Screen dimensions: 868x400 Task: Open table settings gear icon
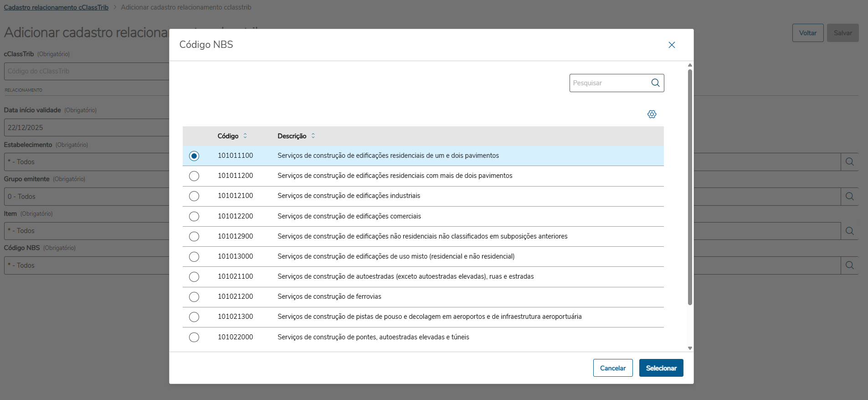[x=652, y=114]
